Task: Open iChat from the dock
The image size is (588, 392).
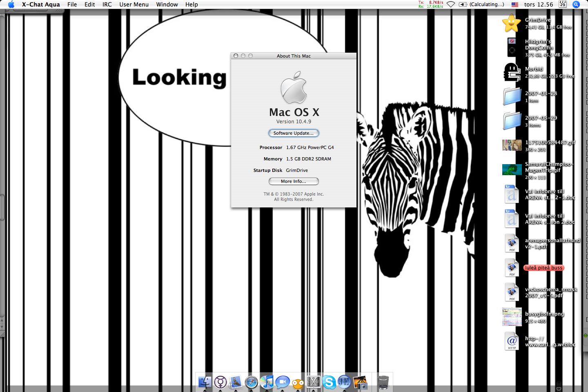Action: click(283, 382)
